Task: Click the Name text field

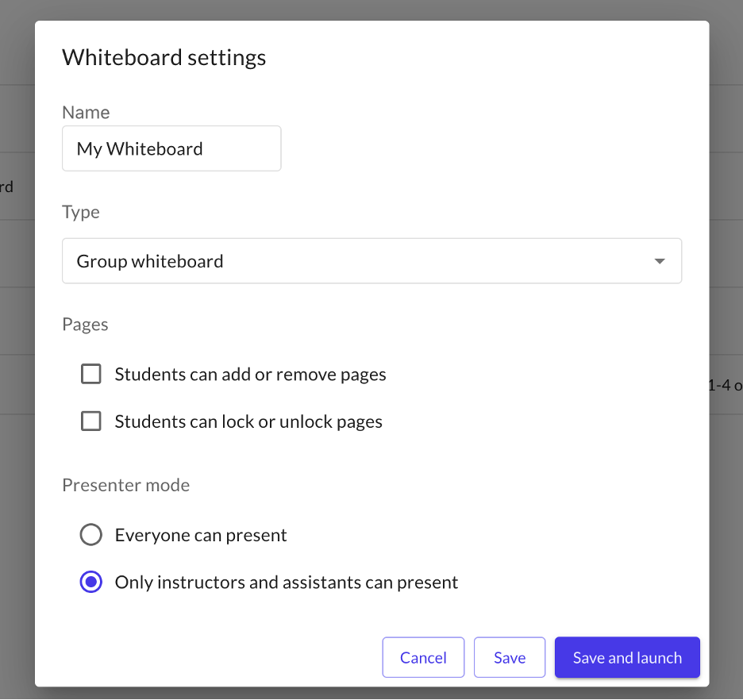Action: tap(171, 148)
